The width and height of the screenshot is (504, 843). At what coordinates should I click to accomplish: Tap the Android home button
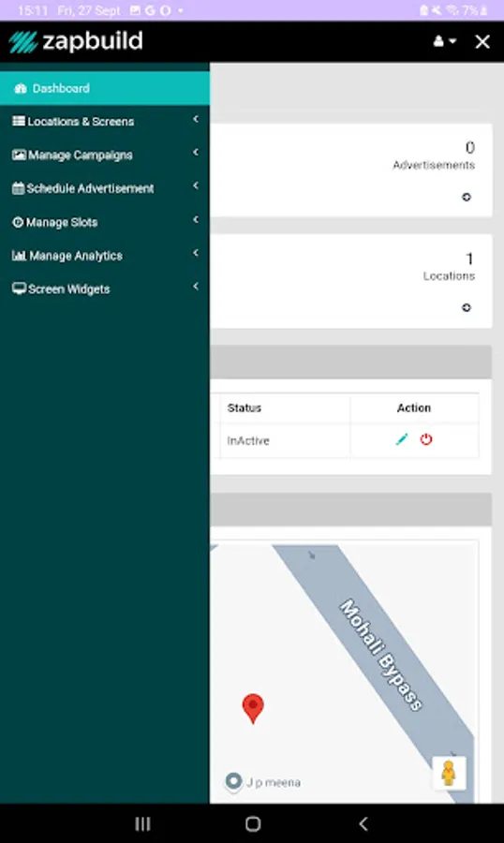pos(253,823)
